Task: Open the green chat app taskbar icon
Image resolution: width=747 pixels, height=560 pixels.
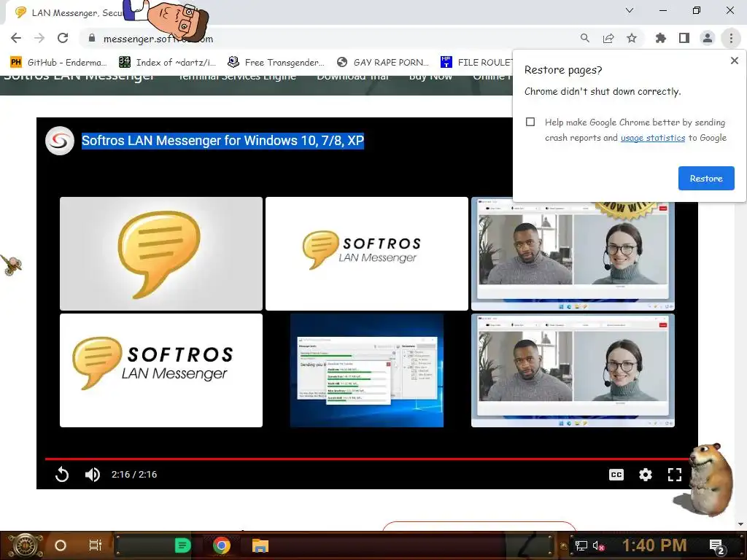Action: tap(182, 545)
